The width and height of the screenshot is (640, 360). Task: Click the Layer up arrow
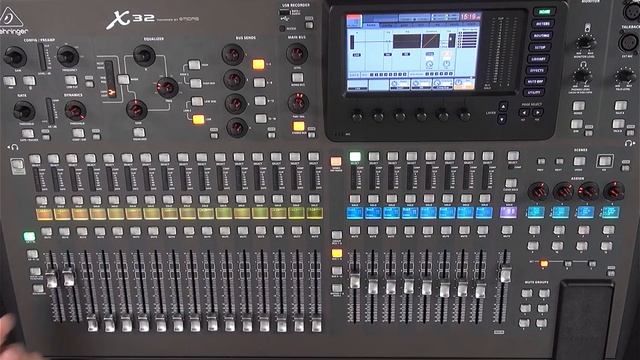coord(503,107)
